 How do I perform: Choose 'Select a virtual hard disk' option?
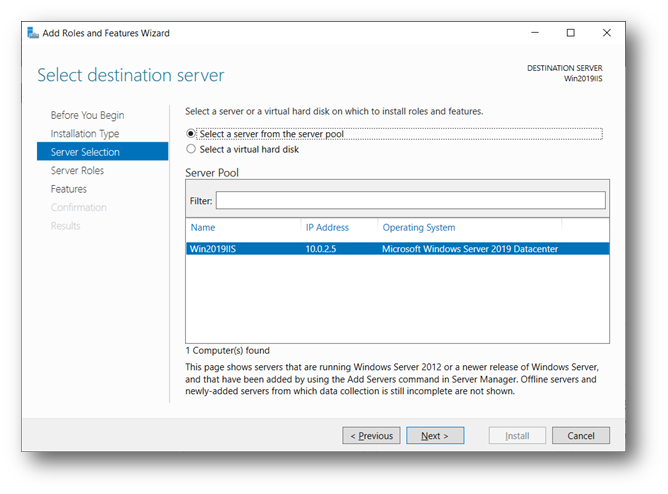coord(192,149)
